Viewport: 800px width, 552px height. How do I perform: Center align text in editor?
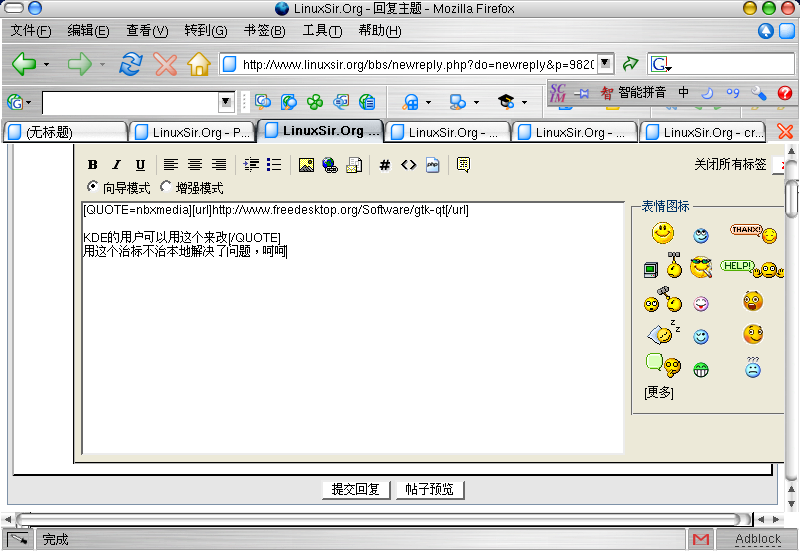[195, 165]
